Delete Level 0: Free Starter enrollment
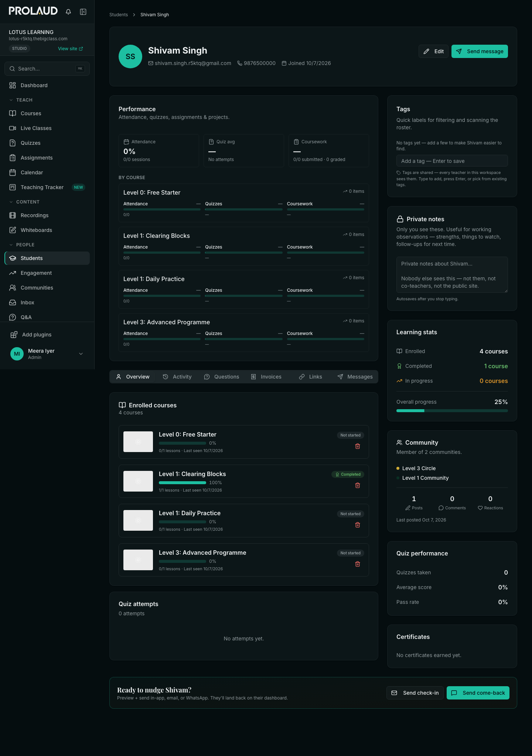The image size is (532, 756). pyautogui.click(x=358, y=446)
